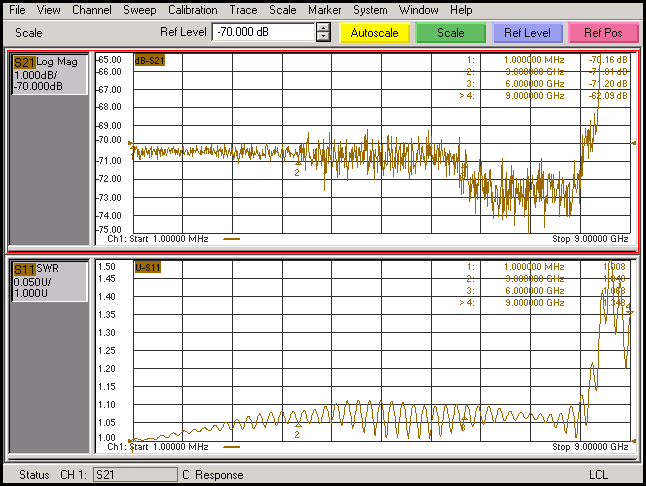
Task: Open the Marker menu
Action: click(324, 9)
